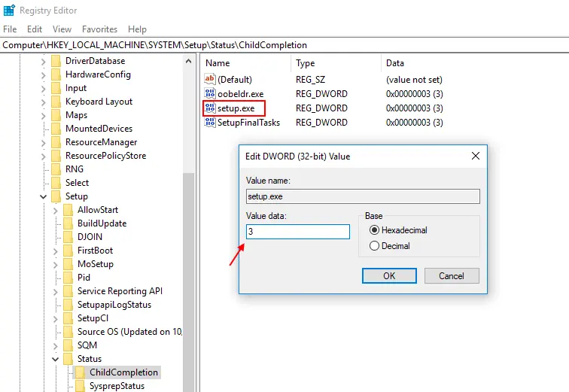Click the AllowStart folder icon

point(68,210)
